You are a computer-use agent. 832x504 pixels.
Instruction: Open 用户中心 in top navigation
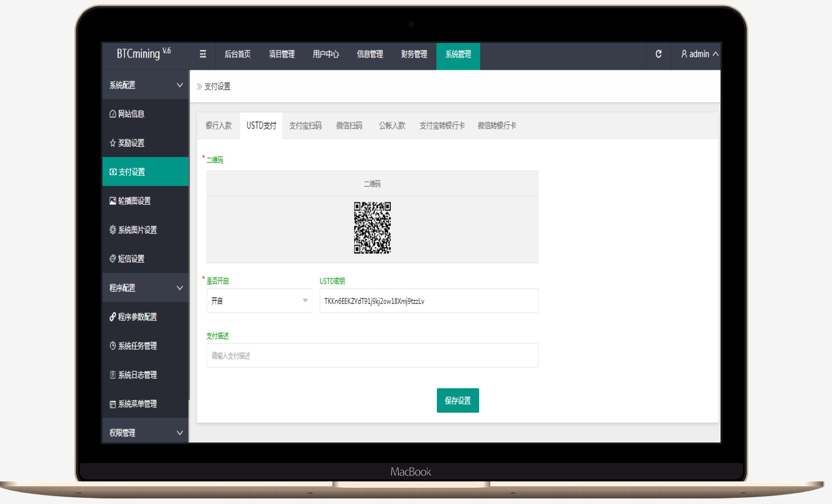pos(326,54)
